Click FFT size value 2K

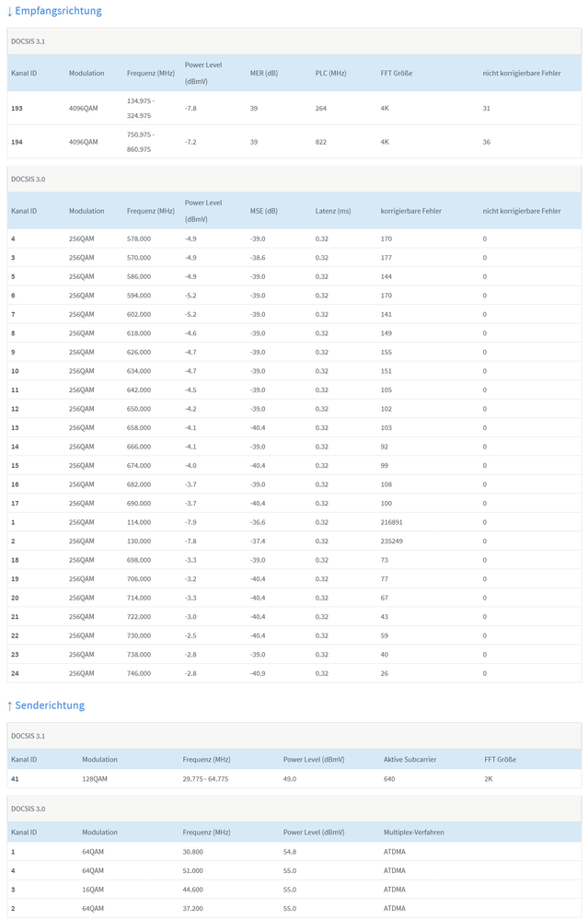point(489,779)
